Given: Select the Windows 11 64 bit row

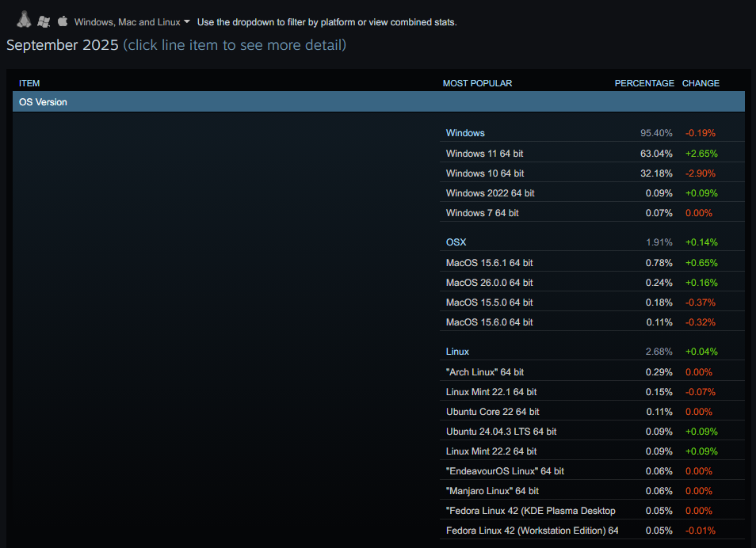Looking at the screenshot, I should point(592,154).
